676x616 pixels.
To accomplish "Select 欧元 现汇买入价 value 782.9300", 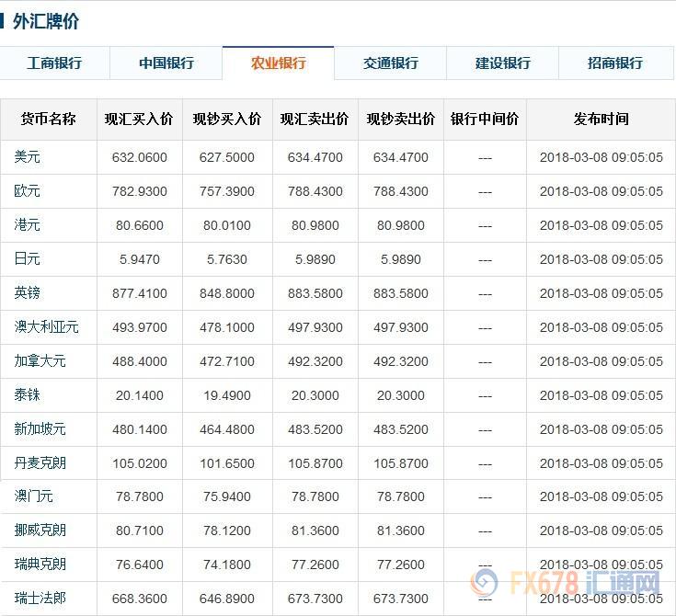I will coord(139,191).
